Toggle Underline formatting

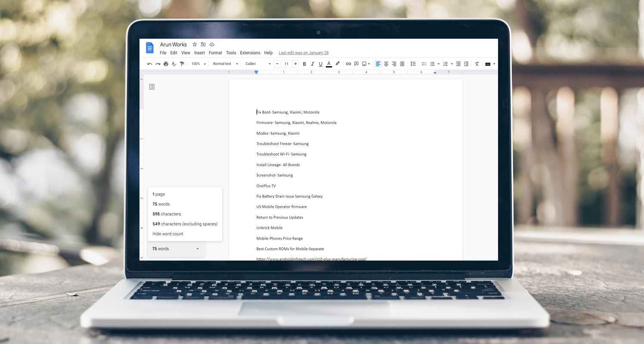[321, 64]
